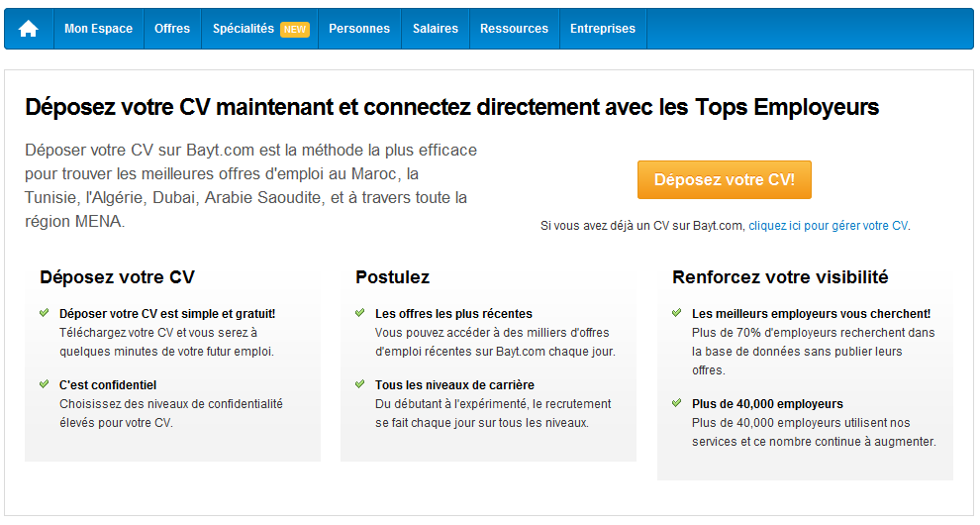Click description Téléchargez votre CV et vous serez
Image resolution: width=980 pixels, height=525 pixels.
click(x=167, y=343)
